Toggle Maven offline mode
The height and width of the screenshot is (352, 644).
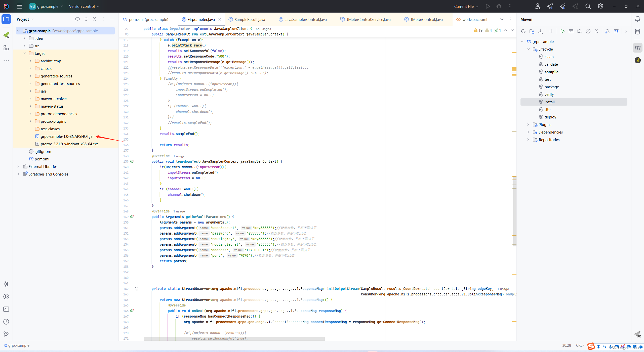coord(580,31)
